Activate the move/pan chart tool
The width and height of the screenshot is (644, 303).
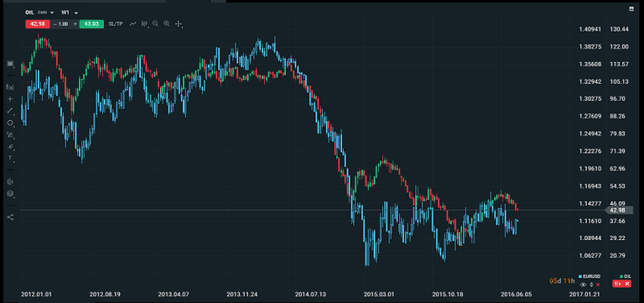179,24
